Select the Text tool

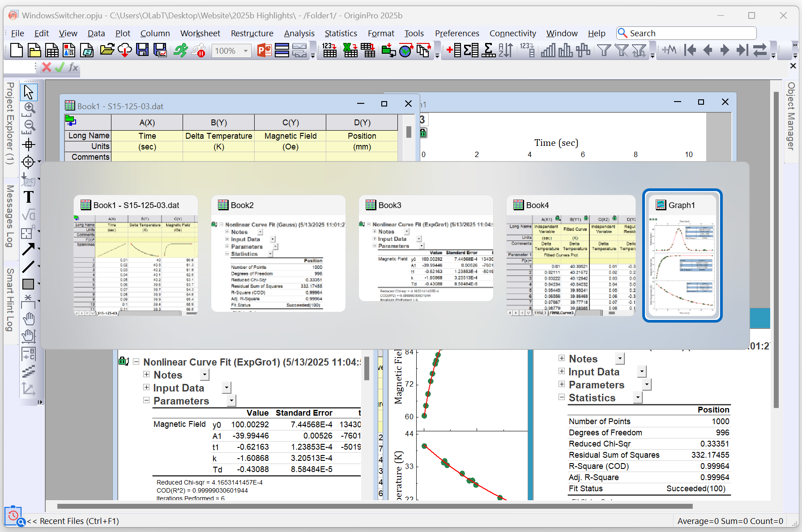pyautogui.click(x=29, y=197)
